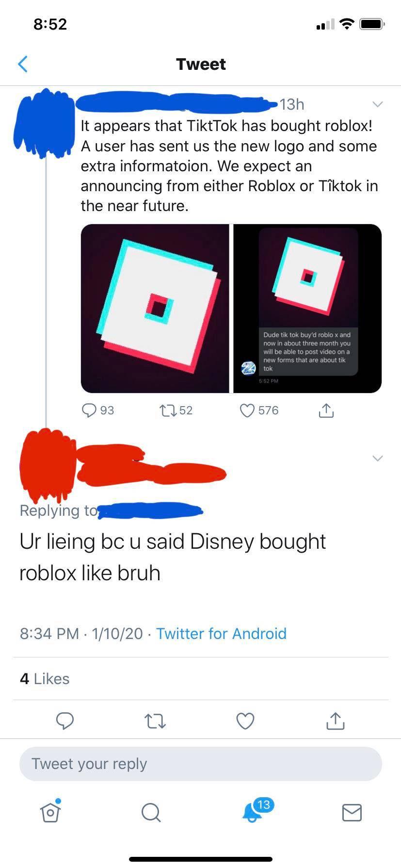View the 4 Likes list
Image resolution: width=401 pixels, height=868 pixels.
point(45,679)
